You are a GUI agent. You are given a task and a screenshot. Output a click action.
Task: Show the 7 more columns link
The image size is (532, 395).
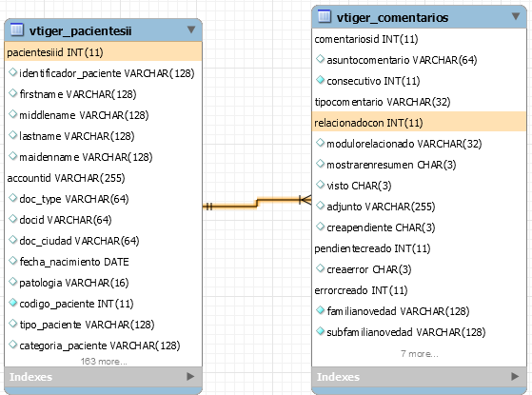click(x=420, y=354)
